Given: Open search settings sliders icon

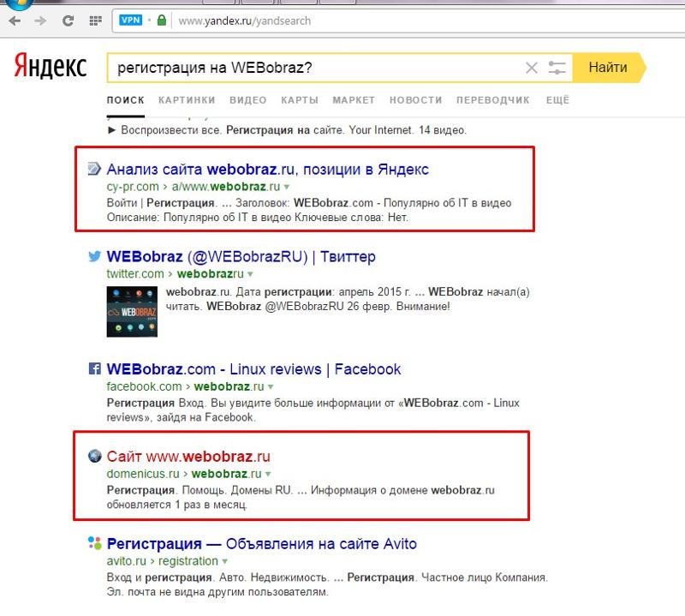Looking at the screenshot, I should tap(557, 68).
